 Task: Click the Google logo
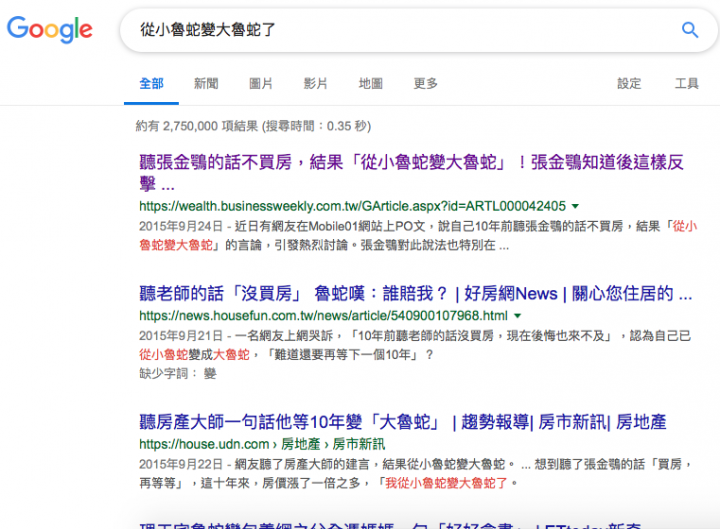(50, 29)
